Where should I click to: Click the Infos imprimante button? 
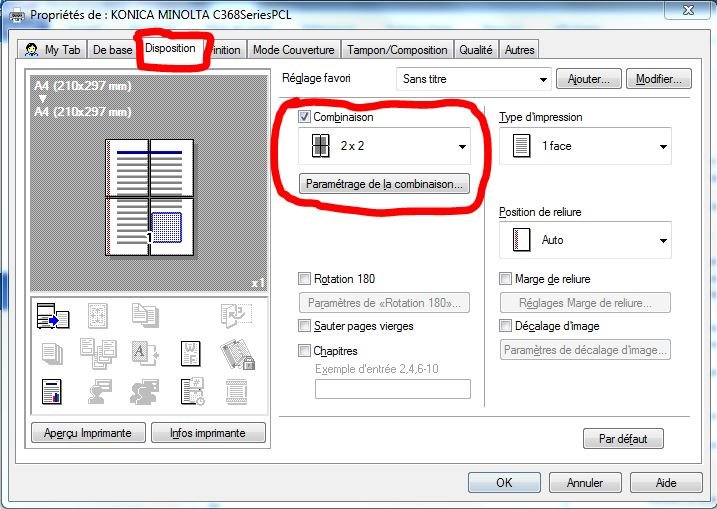coord(208,433)
